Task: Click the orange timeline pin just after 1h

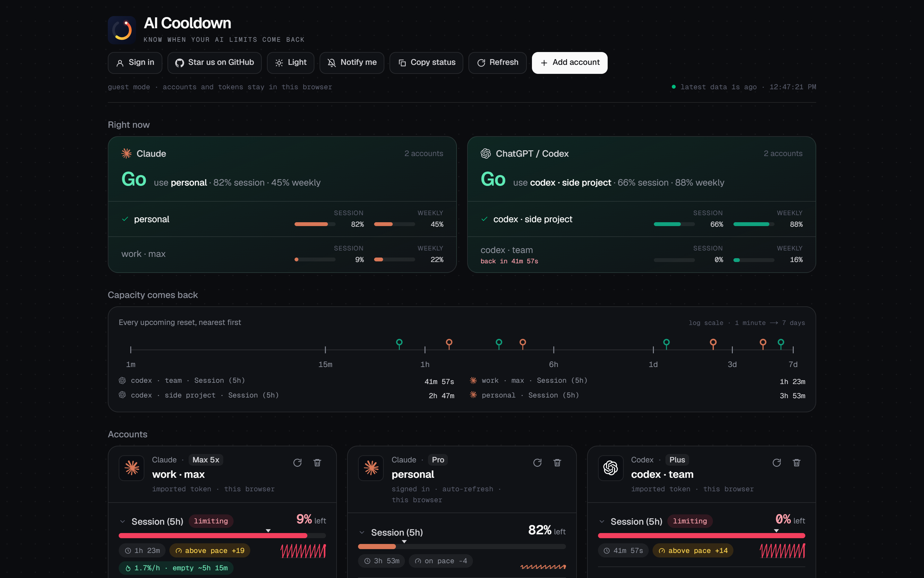Action: tap(449, 344)
